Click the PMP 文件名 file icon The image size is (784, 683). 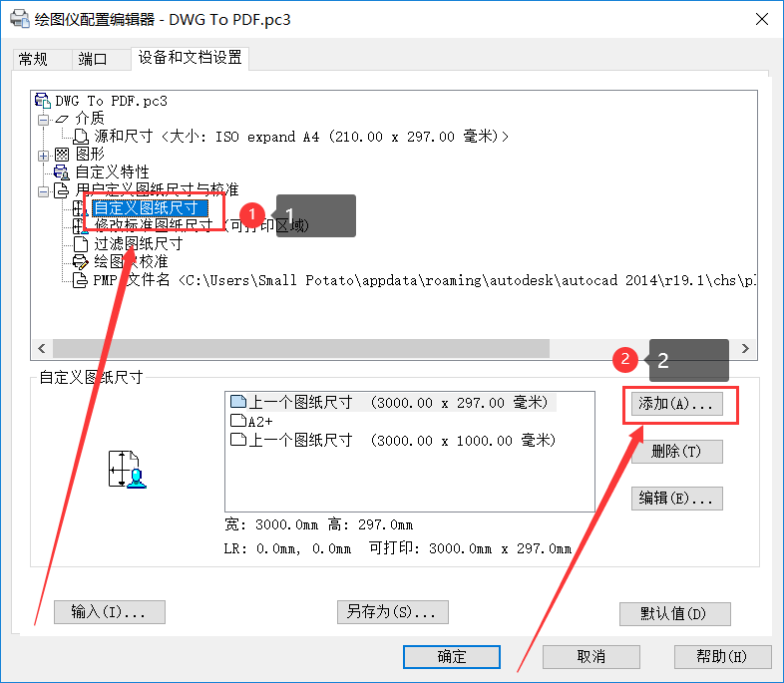tap(80, 280)
